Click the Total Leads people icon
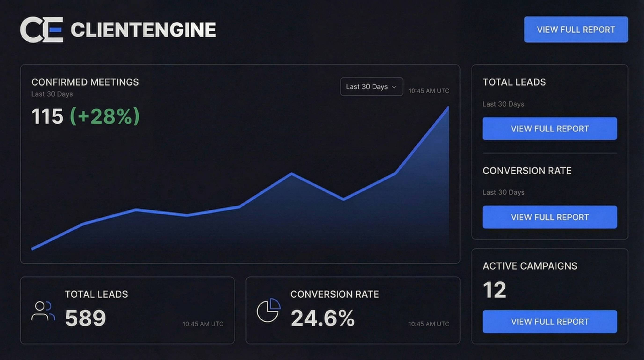 click(43, 311)
